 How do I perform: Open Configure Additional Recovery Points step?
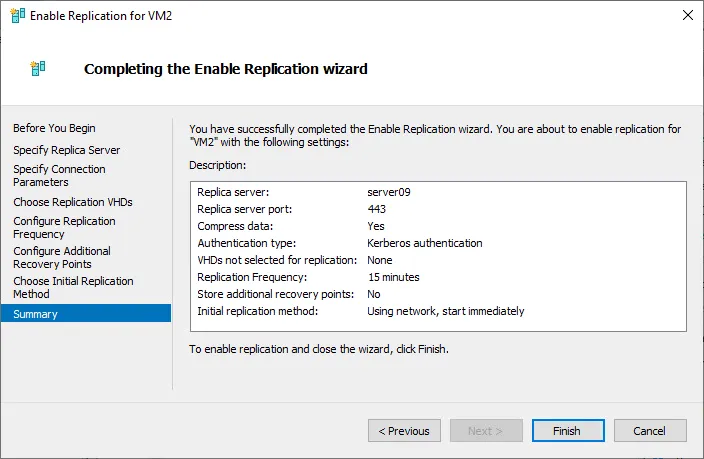(x=62, y=257)
